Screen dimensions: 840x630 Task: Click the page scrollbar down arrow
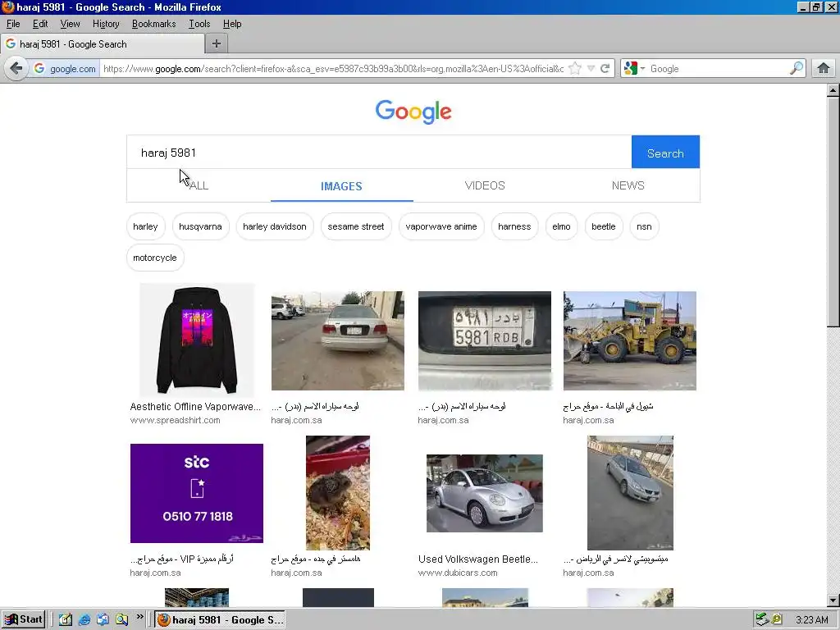833,600
